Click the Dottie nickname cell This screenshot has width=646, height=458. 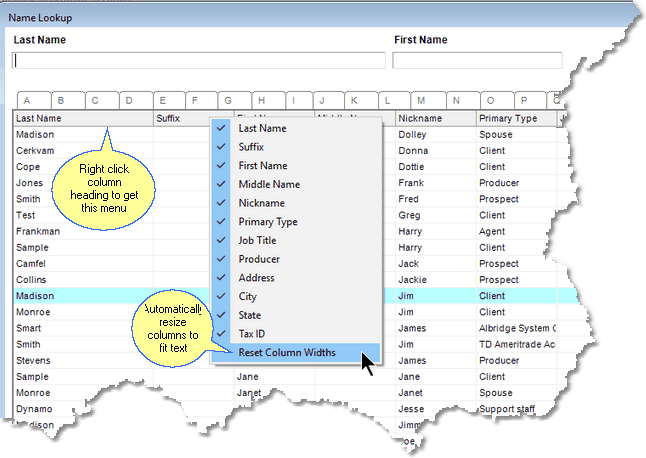click(435, 167)
